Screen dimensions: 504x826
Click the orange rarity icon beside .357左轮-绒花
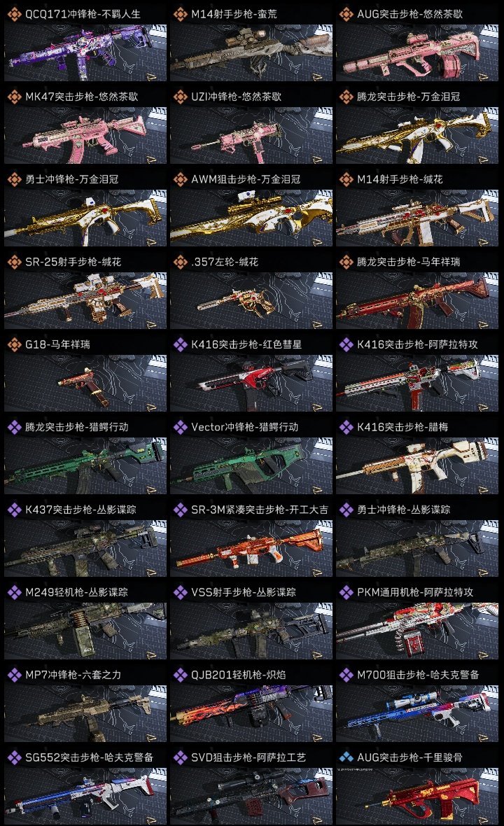(x=180, y=262)
